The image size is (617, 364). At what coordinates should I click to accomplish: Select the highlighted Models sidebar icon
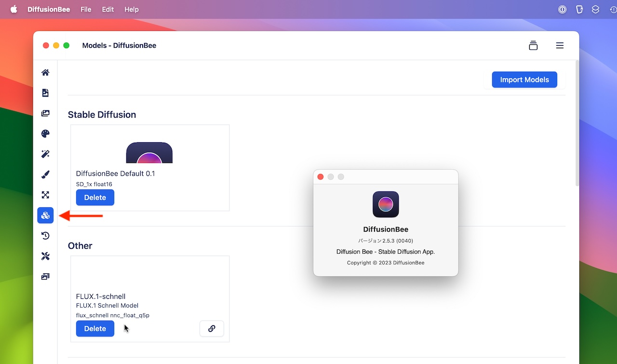pos(45,216)
